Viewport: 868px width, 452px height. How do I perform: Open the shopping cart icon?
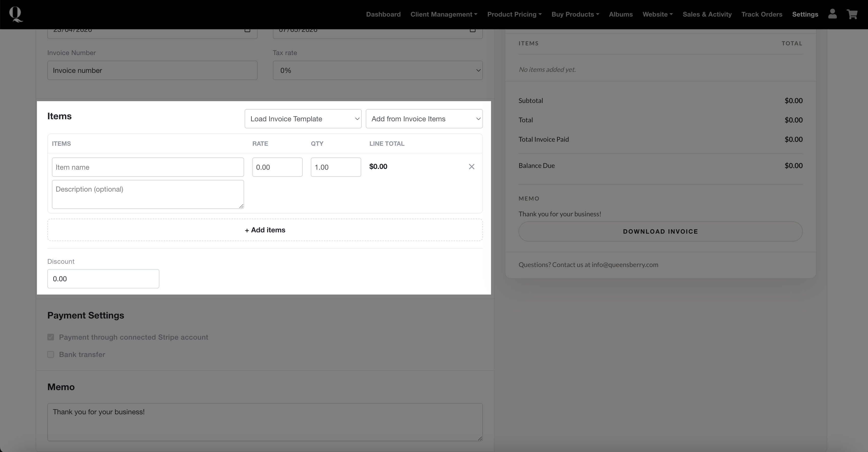pyautogui.click(x=852, y=14)
